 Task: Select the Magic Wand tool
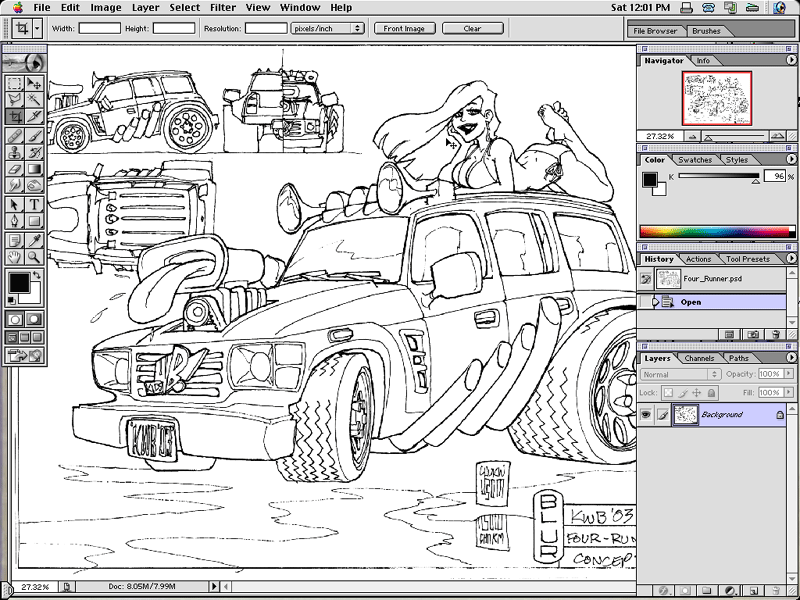(x=34, y=100)
